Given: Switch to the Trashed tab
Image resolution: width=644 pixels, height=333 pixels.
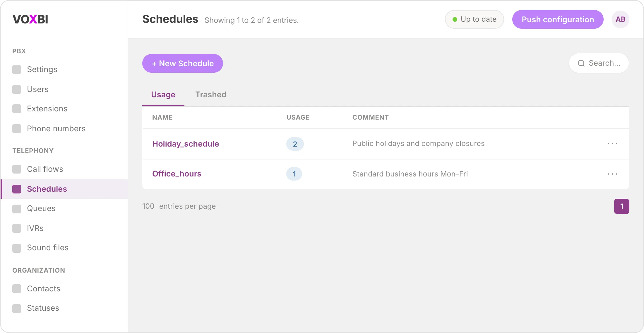Looking at the screenshot, I should pyautogui.click(x=211, y=95).
